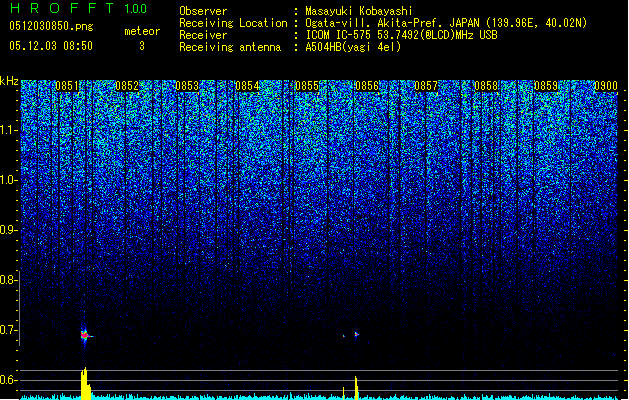Click the 0858 time marker
This screenshot has width=629, height=400.
(x=486, y=86)
